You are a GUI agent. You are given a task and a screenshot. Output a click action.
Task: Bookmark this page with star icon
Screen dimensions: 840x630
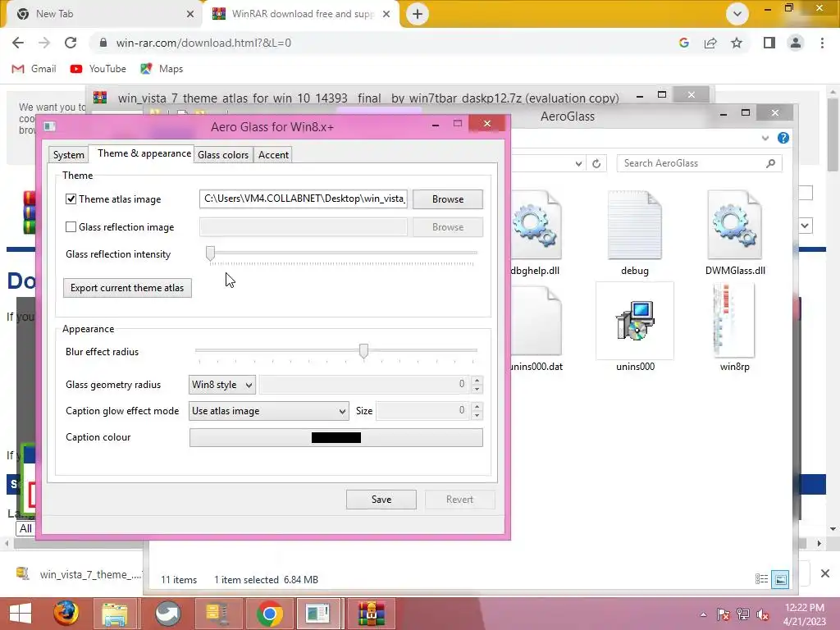737,43
